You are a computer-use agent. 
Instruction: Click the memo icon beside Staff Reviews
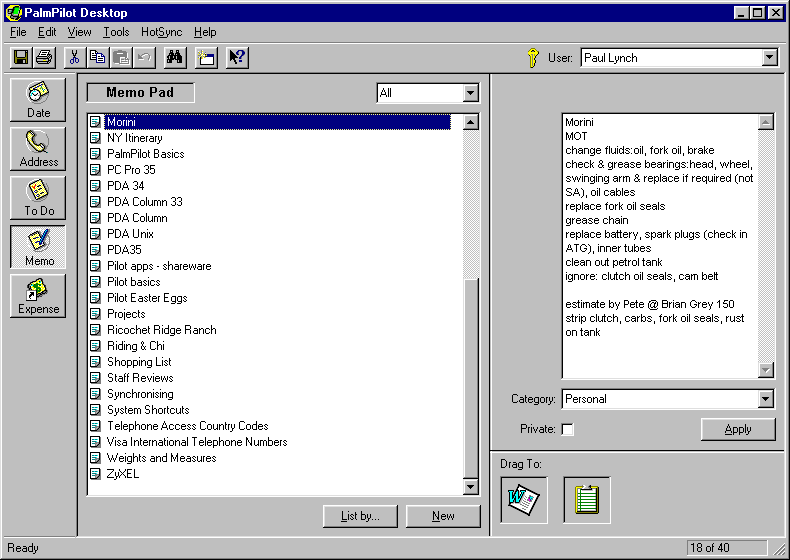95,378
